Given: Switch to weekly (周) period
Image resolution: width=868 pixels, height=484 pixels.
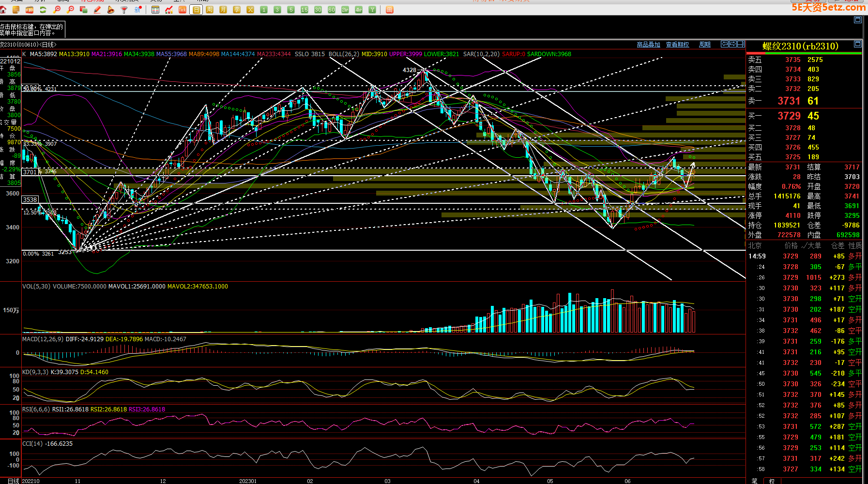Looking at the screenshot, I should (x=210, y=10).
